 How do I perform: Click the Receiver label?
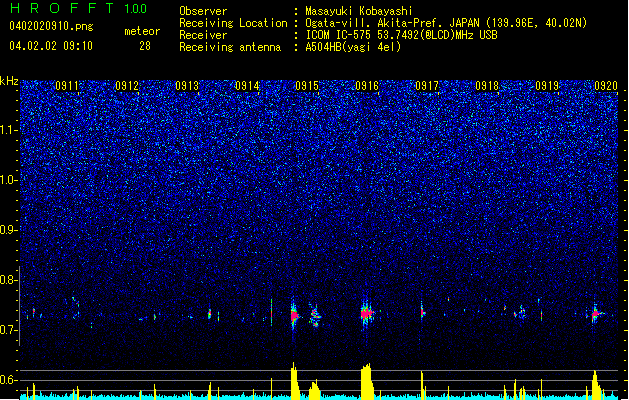pos(203,35)
